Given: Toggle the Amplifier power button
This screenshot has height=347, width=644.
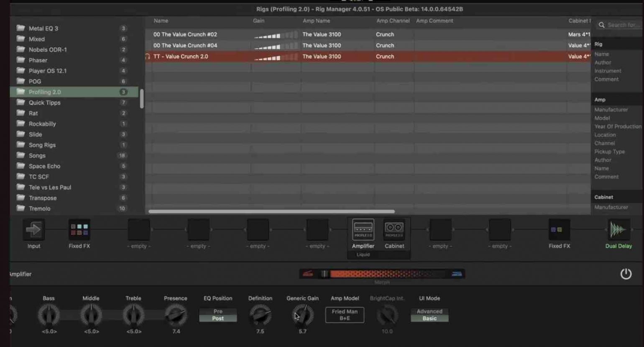Looking at the screenshot, I should (x=626, y=273).
